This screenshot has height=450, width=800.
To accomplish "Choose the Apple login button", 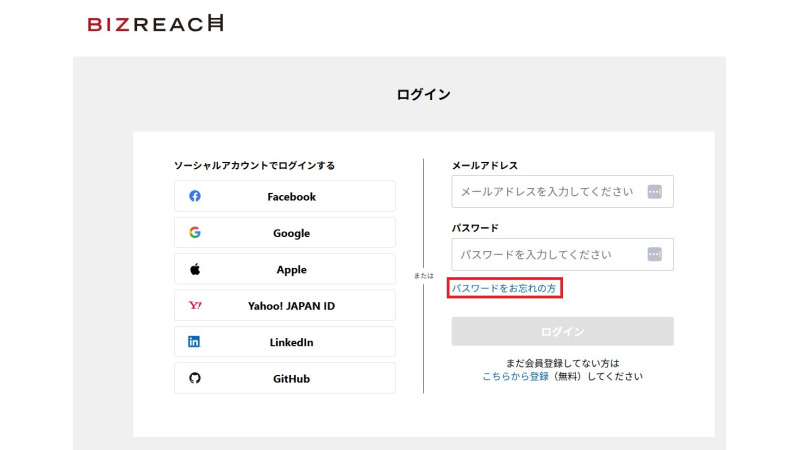I will [285, 269].
